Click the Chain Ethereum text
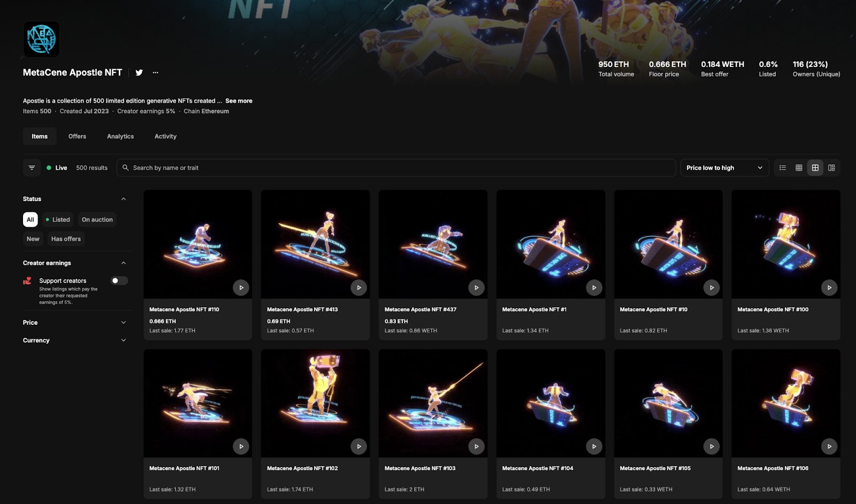The width and height of the screenshot is (856, 504). pos(207,111)
